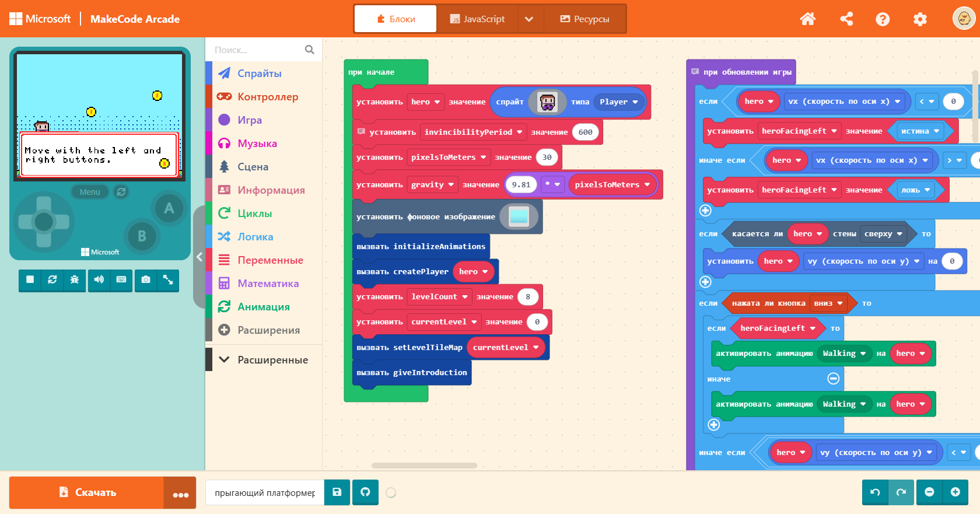This screenshot has height=514, width=980.
Task: Open more download options ellipsis button
Action: click(180, 492)
